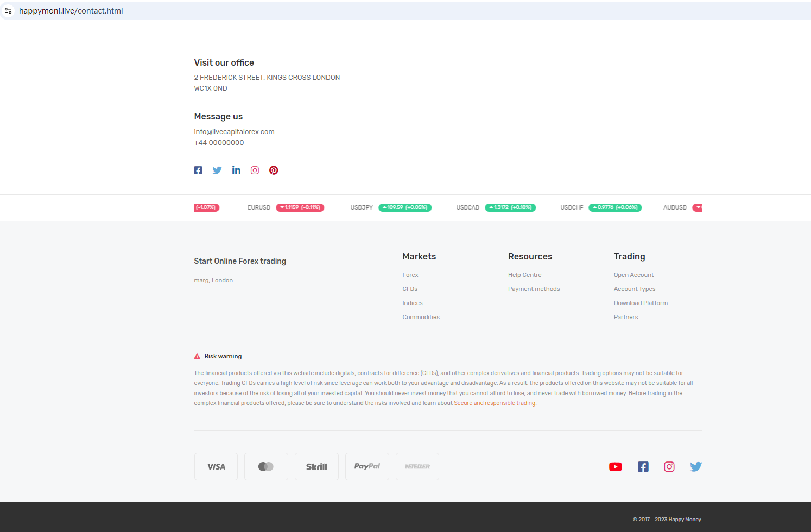This screenshot has height=532, width=811.
Task: Click the Pinterest icon in contact section
Action: coord(274,170)
